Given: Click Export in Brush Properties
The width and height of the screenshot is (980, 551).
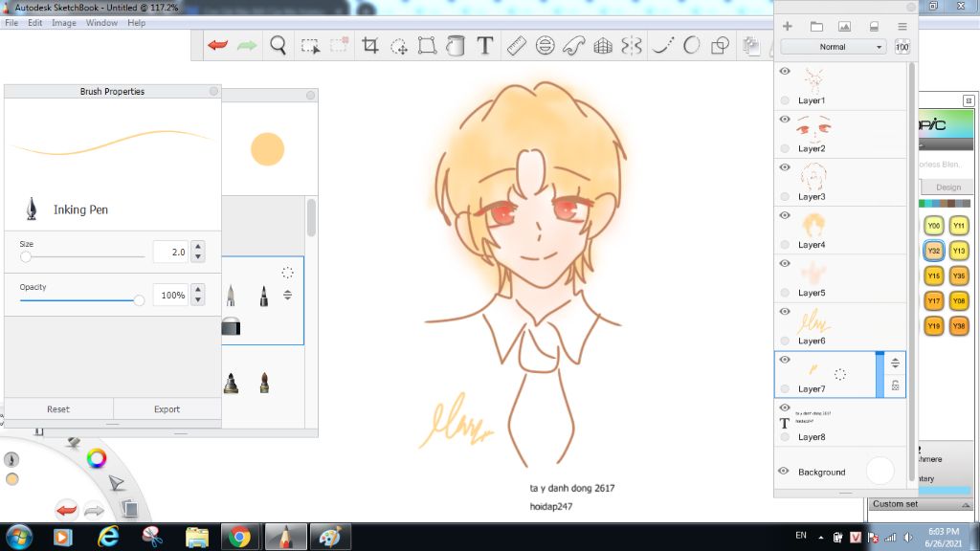Looking at the screenshot, I should (167, 409).
